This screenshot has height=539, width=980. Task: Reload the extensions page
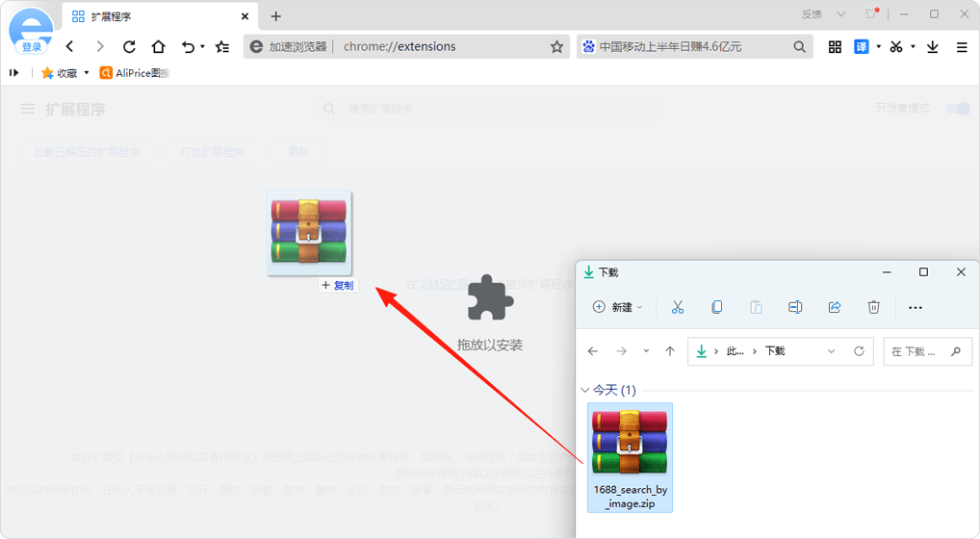point(129,46)
